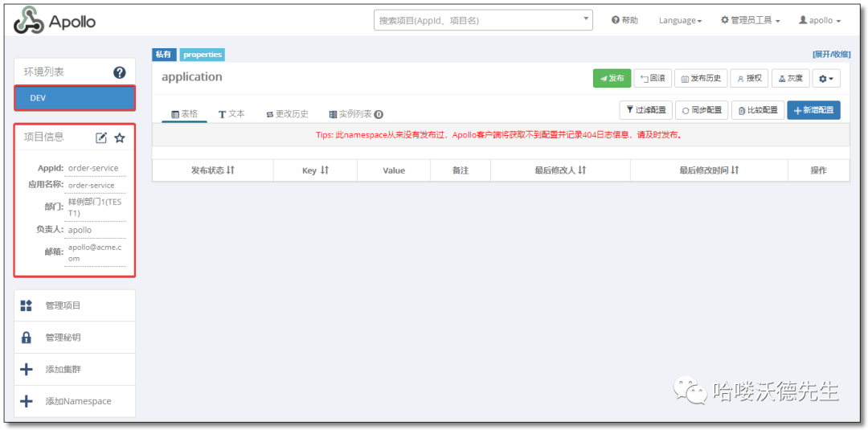Click the 同步配置 sync button

coord(702,110)
